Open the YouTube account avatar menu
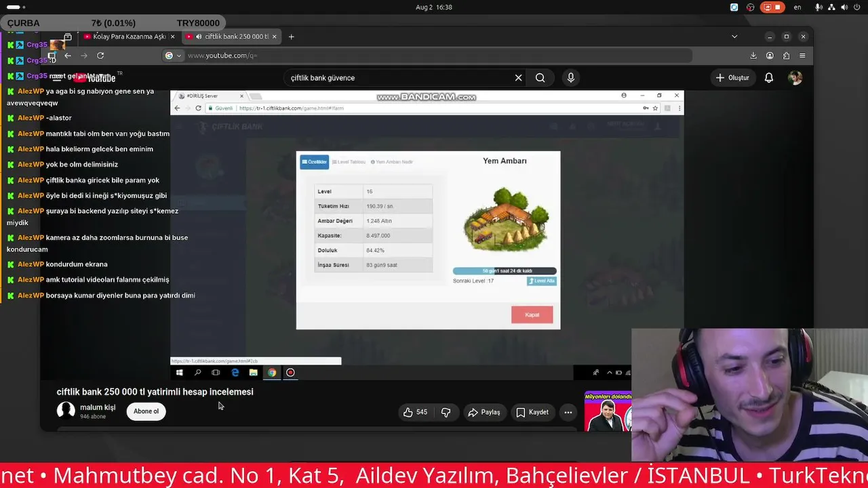 point(795,78)
